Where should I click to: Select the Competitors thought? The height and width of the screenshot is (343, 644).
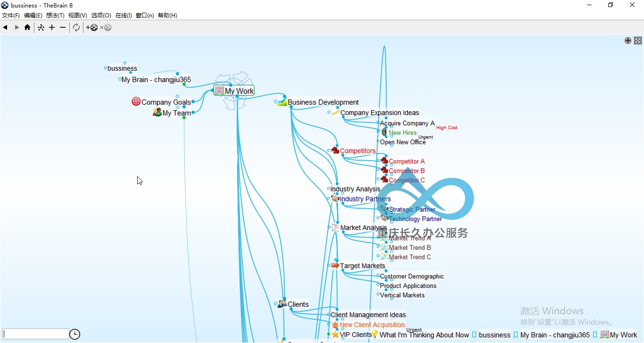pyautogui.click(x=357, y=151)
